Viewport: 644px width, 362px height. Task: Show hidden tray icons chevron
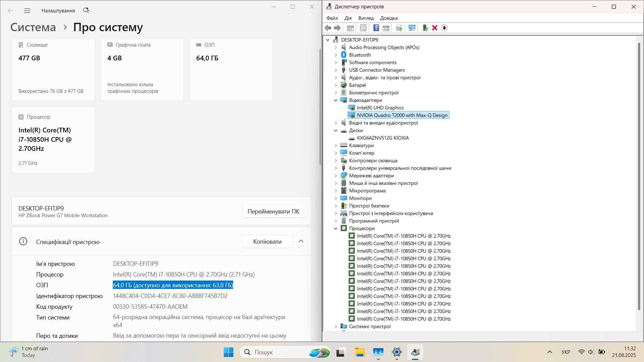pos(549,352)
